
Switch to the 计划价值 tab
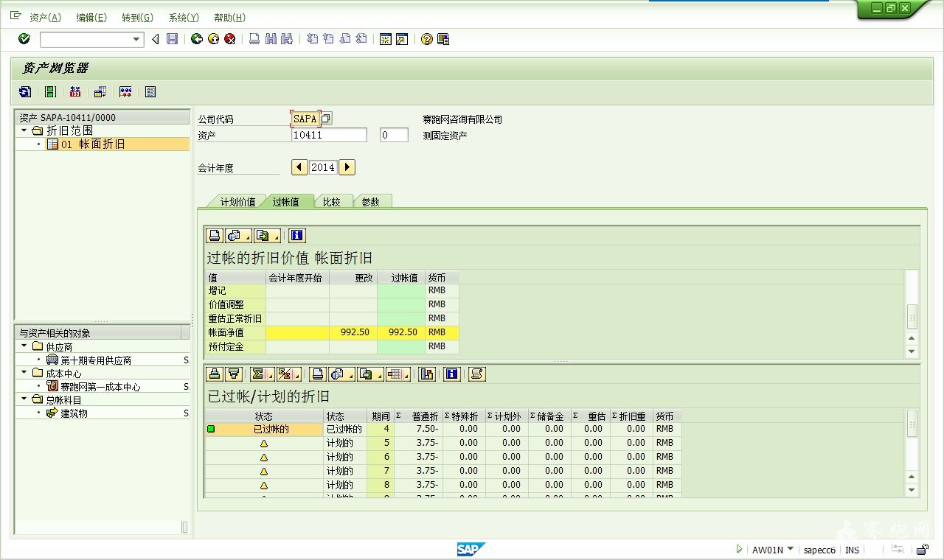237,201
